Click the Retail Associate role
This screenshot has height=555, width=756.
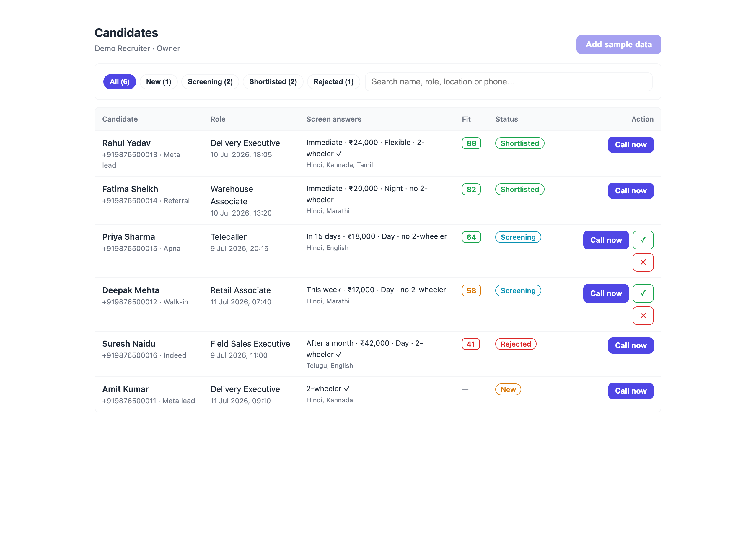pyautogui.click(x=241, y=290)
